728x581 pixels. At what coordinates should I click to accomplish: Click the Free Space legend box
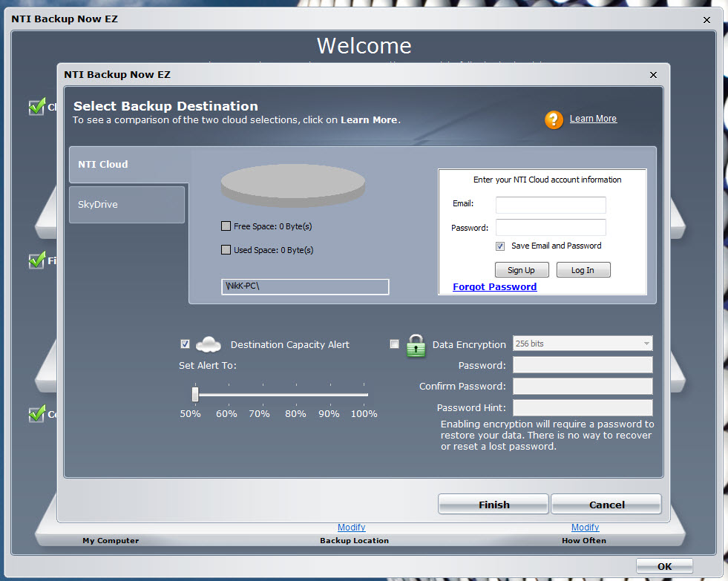226,226
